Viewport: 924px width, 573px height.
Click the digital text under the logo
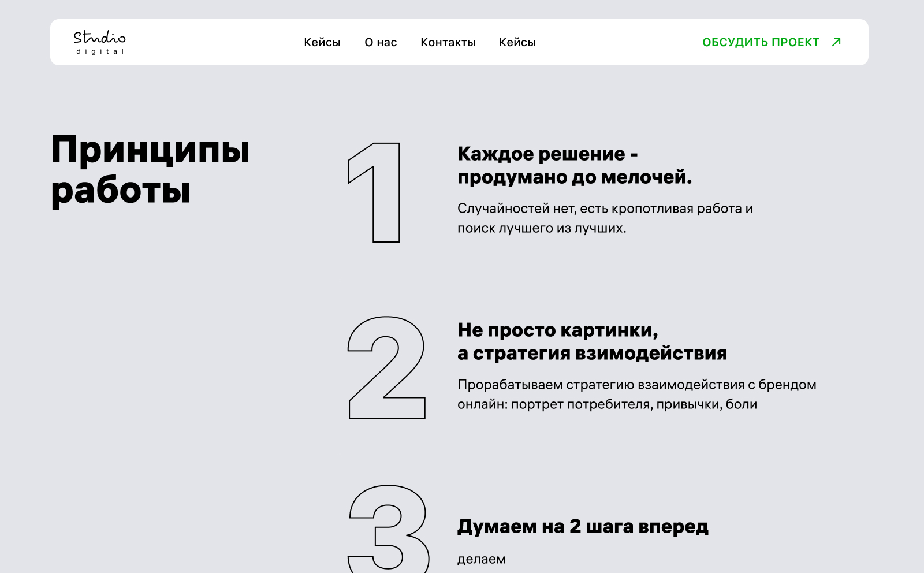point(99,51)
